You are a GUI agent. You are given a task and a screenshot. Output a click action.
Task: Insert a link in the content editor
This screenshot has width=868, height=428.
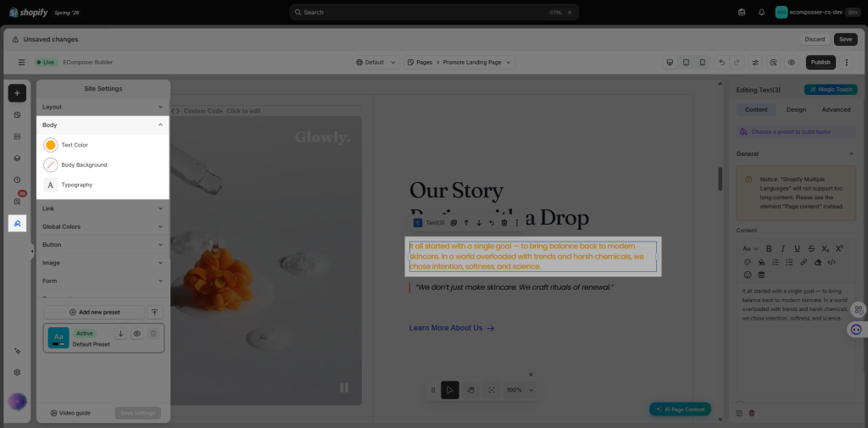coord(804,262)
